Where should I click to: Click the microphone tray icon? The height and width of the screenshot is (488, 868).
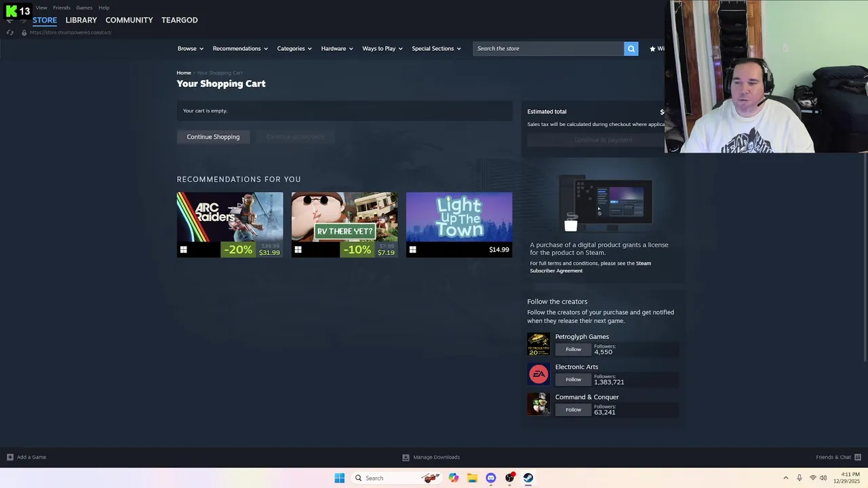click(800, 478)
